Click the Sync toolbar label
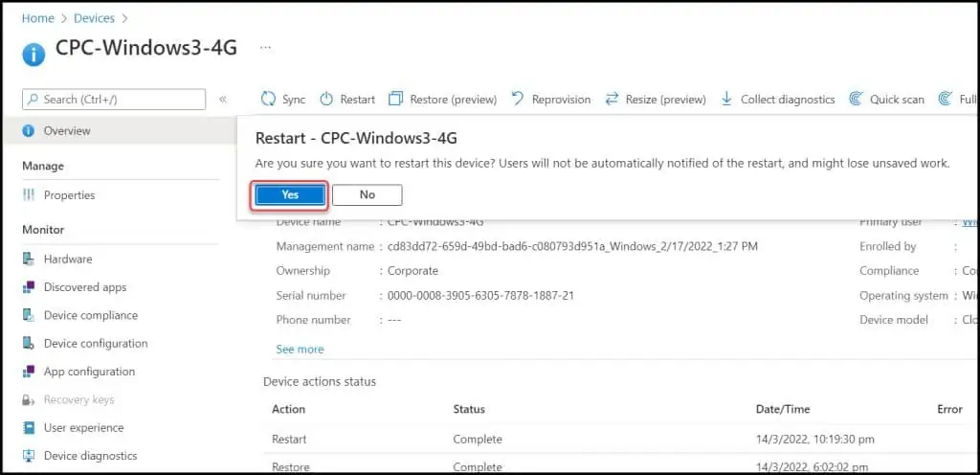Image resolution: width=980 pixels, height=475 pixels. (294, 100)
